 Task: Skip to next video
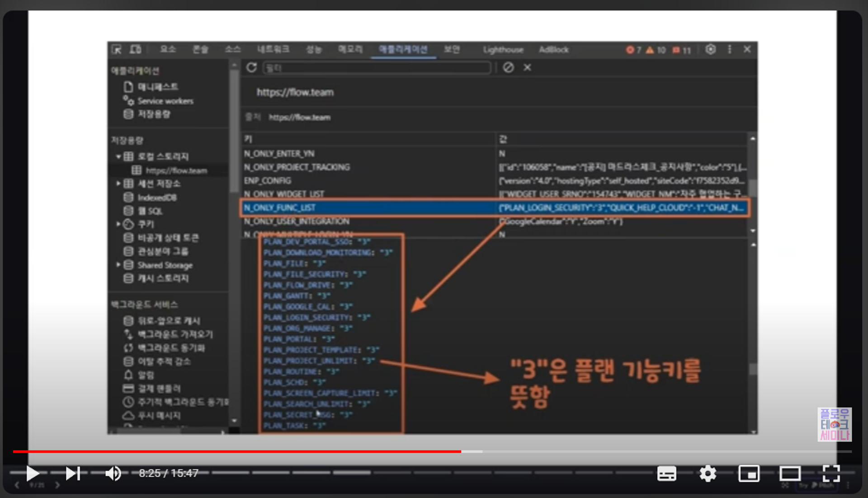73,474
